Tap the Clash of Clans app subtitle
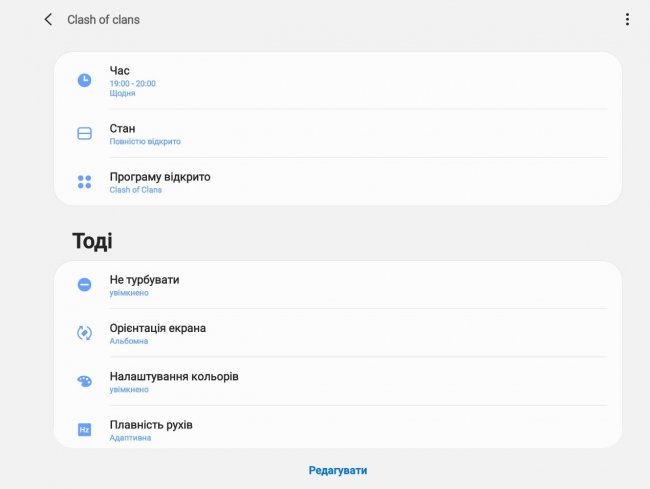Image resolution: width=650 pixels, height=489 pixels. pyautogui.click(x=135, y=190)
